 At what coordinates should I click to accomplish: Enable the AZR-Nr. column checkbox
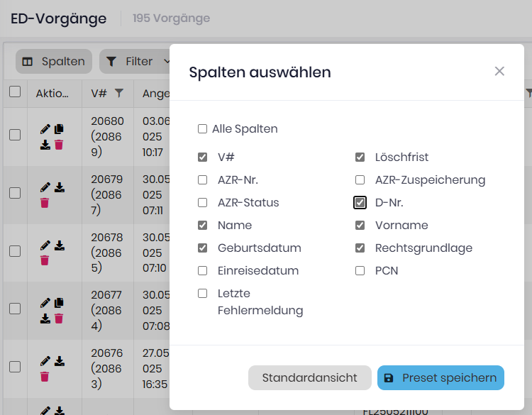click(x=203, y=180)
